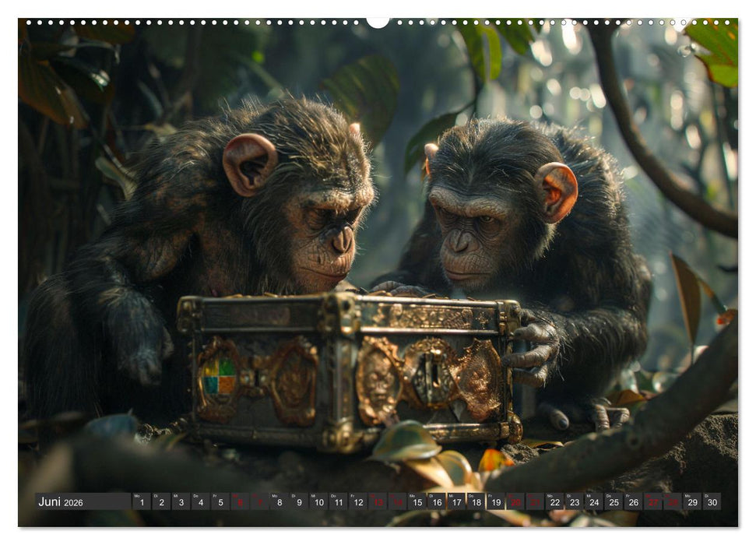Click the colorful square emblem on the chest
The image size is (756, 545).
click(x=218, y=377)
